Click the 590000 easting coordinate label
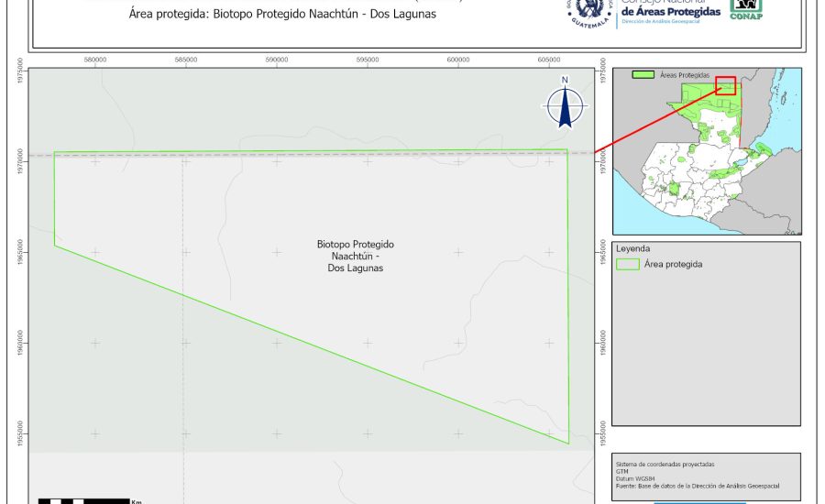This screenshot has height=504, width=825. (x=277, y=60)
